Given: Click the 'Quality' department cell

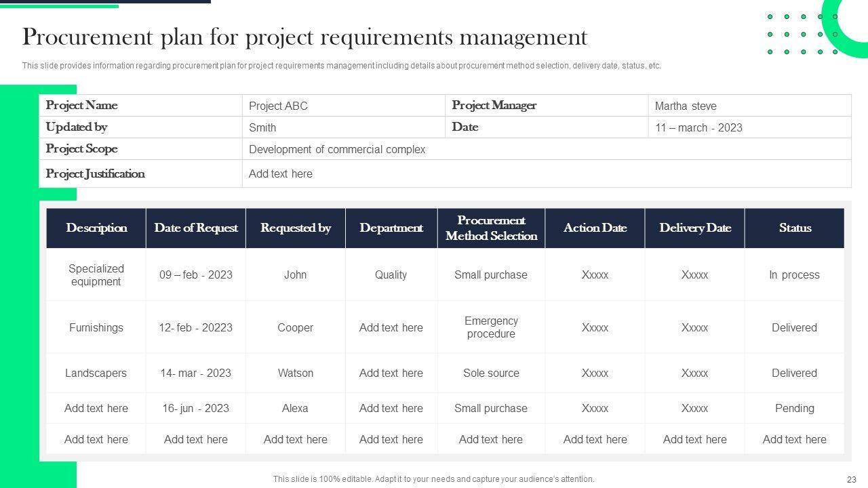Looking at the screenshot, I should (391, 274).
